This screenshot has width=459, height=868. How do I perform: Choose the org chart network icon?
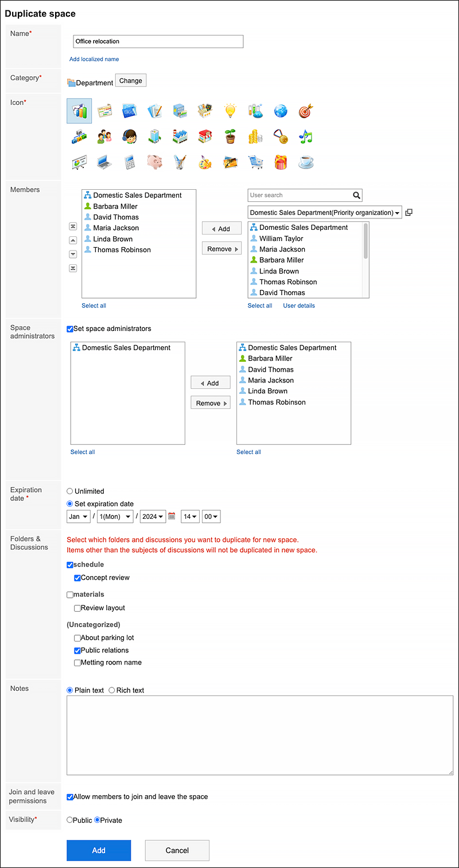79,136
